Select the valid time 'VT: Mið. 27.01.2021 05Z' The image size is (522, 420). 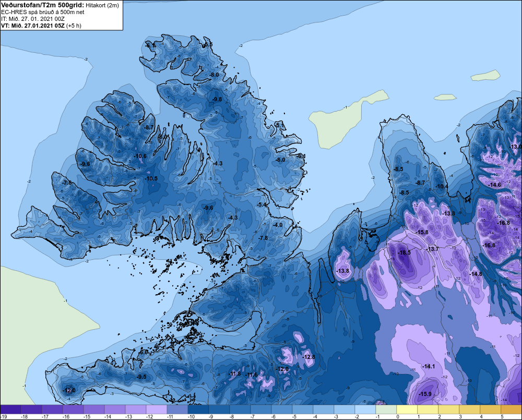point(33,26)
